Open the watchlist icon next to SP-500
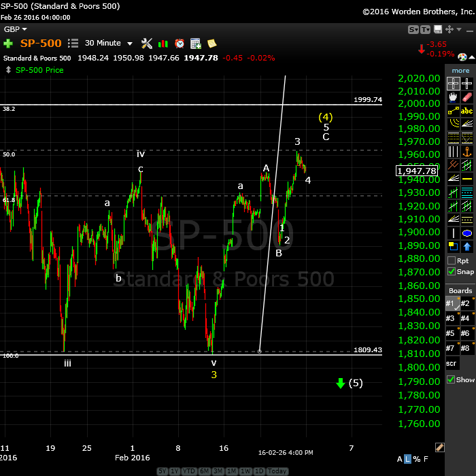The height and width of the screenshot is (476, 476). click(x=73, y=44)
